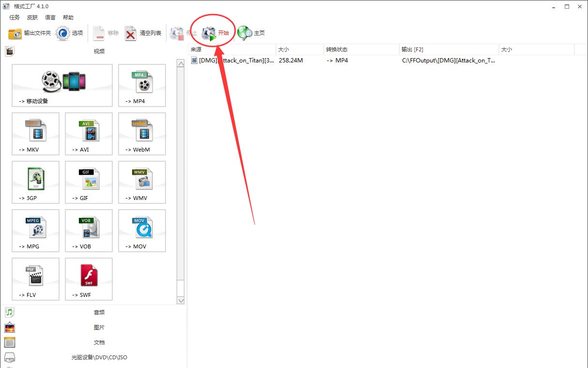Choose the SWF flash format
Screen dimensions: 588x368
point(89,279)
